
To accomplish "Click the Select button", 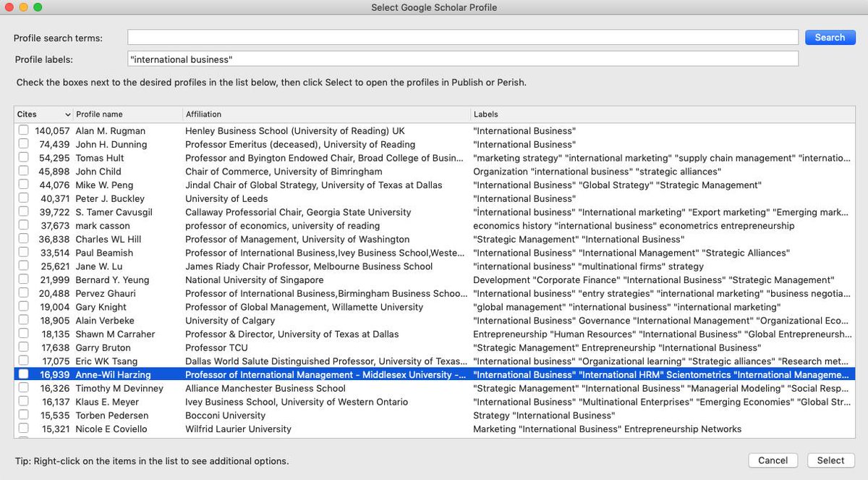I will click(x=830, y=460).
